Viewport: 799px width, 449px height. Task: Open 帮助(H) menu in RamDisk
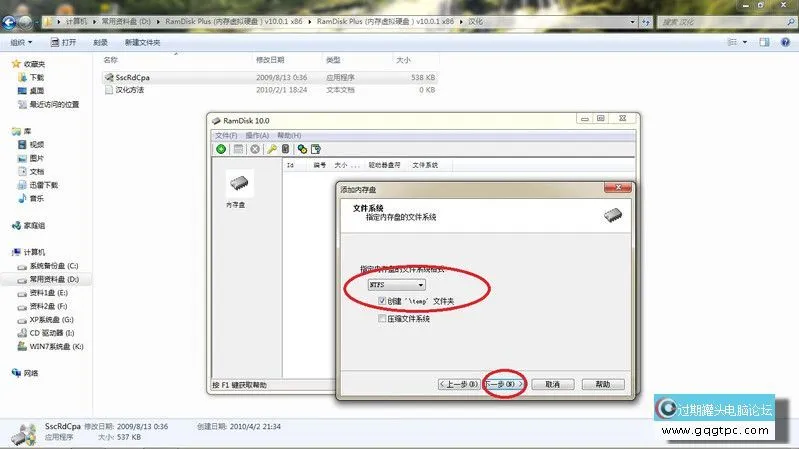pos(289,136)
